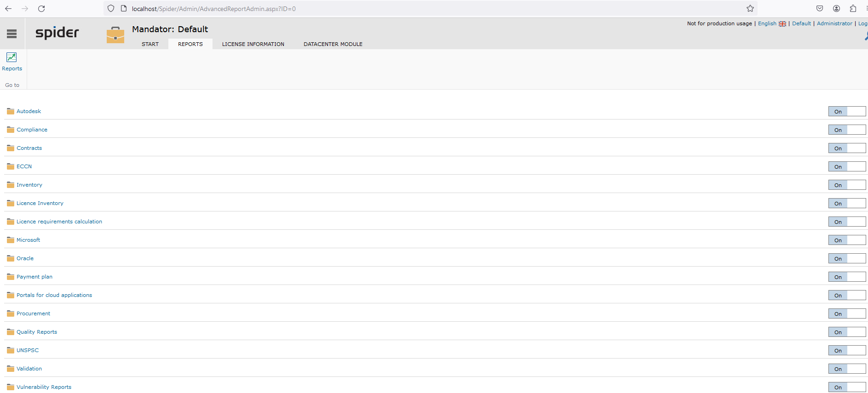Viewport: 868px width, 393px height.
Task: Click the Procurement folder icon
Action: coord(11,313)
